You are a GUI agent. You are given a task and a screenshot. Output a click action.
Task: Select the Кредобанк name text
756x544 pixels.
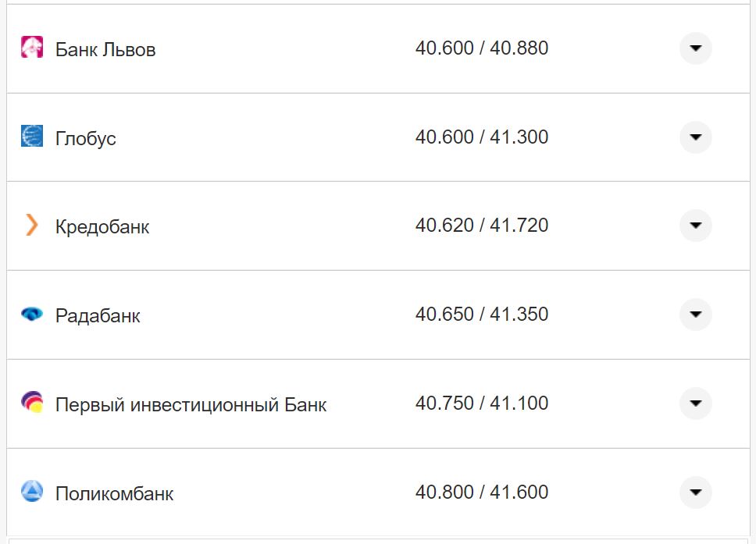[102, 227]
